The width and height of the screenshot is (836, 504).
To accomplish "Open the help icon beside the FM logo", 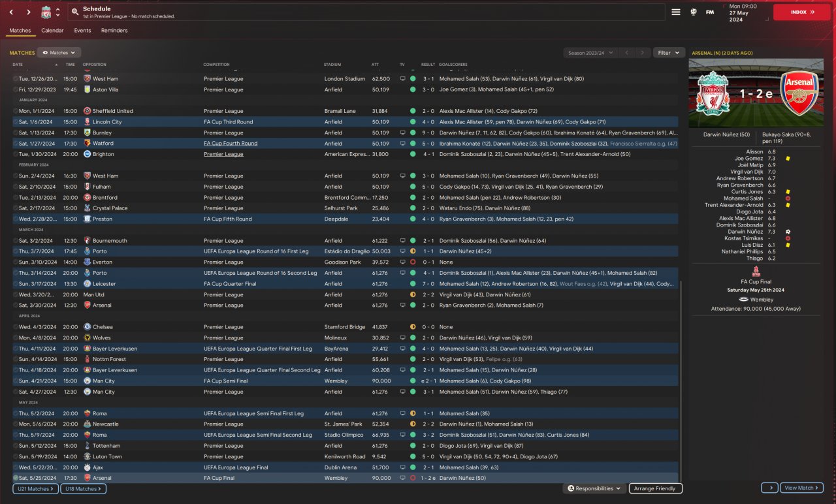I will click(x=693, y=12).
